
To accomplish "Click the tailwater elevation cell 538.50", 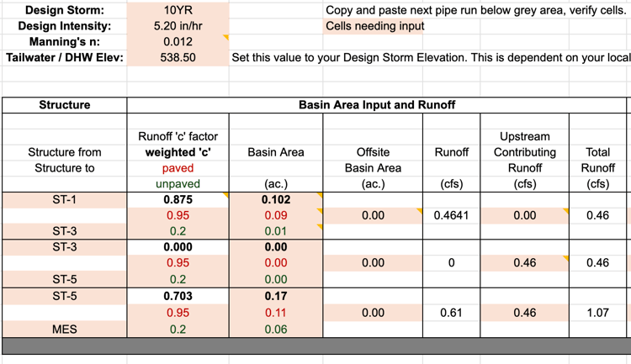I will [x=178, y=57].
